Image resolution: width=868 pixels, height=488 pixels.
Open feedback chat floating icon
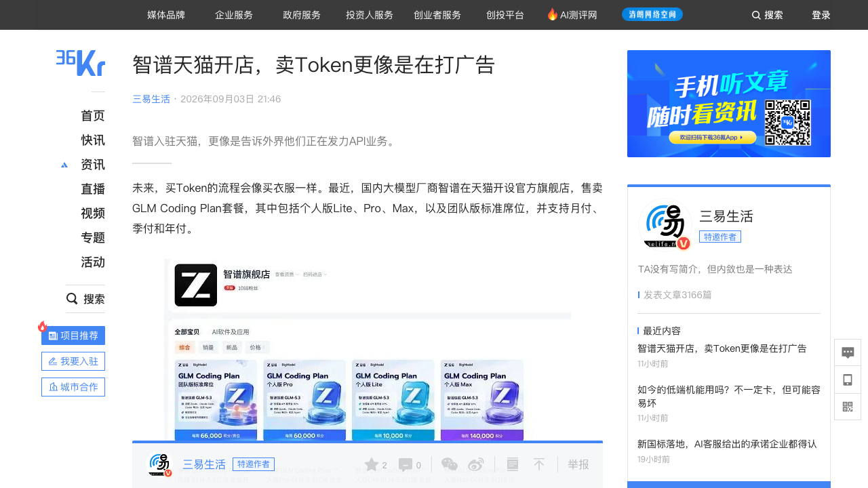pyautogui.click(x=848, y=352)
